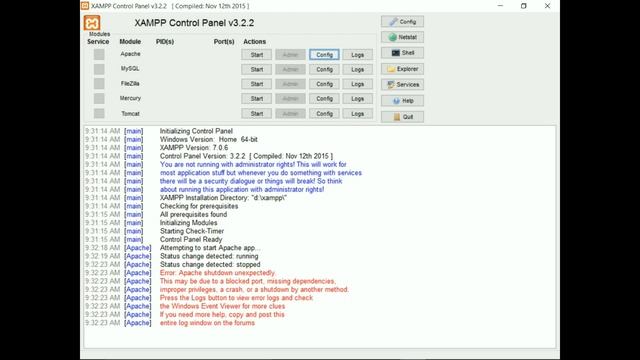The width and height of the screenshot is (640, 360).
Task: Click the "Starting Check-Timer" log line
Action: pyautogui.click(x=192, y=231)
